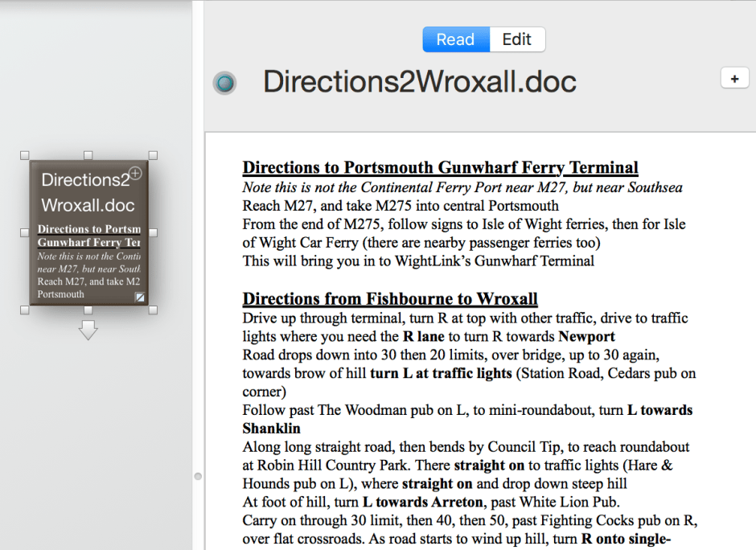756x550 pixels.
Task: Click the bottom-right resize handle of the note card
Action: point(153,310)
